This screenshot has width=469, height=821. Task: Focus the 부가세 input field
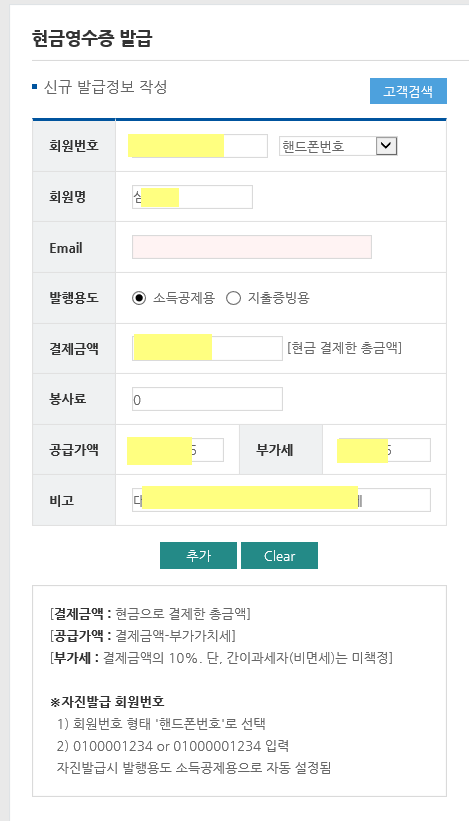[384, 450]
